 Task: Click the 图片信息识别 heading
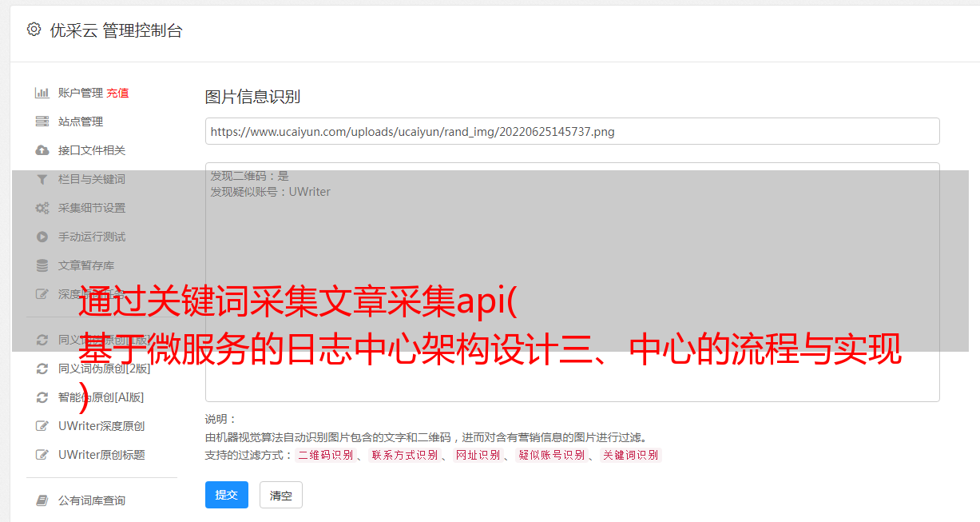[x=252, y=97]
